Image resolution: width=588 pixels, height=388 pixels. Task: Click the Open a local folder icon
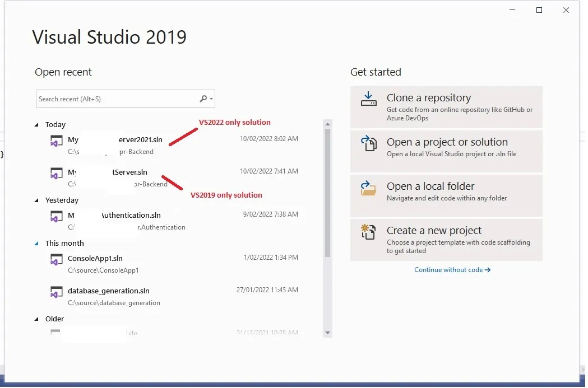[368, 188]
